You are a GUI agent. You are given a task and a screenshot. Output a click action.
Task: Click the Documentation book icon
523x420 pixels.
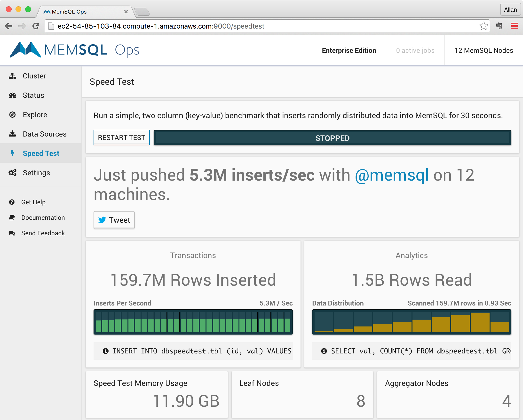(x=12, y=217)
